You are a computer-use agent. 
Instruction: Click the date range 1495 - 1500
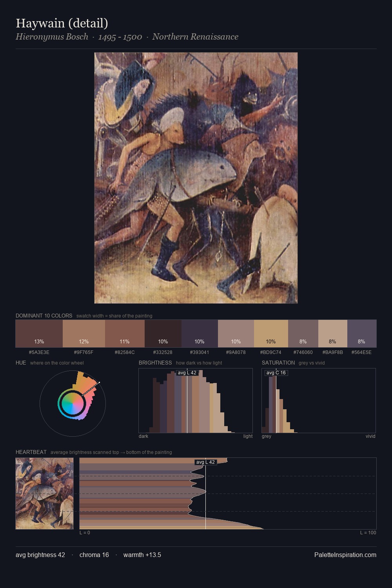[120, 37]
